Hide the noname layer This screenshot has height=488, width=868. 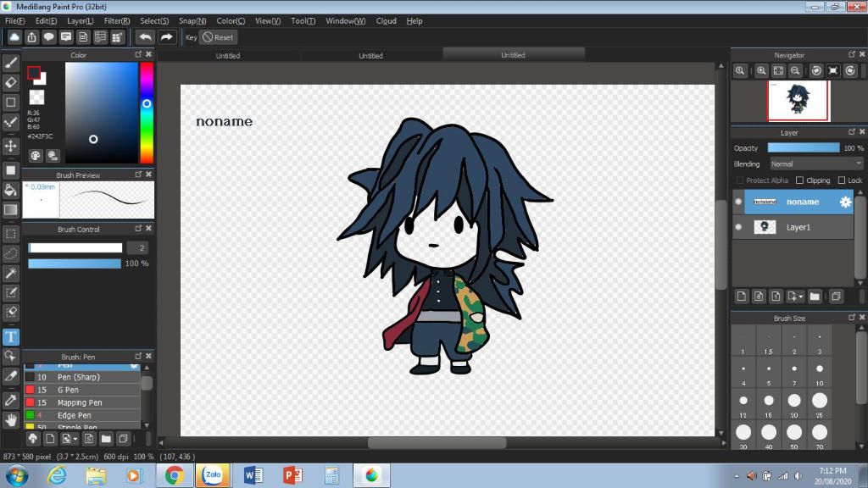pyautogui.click(x=738, y=202)
